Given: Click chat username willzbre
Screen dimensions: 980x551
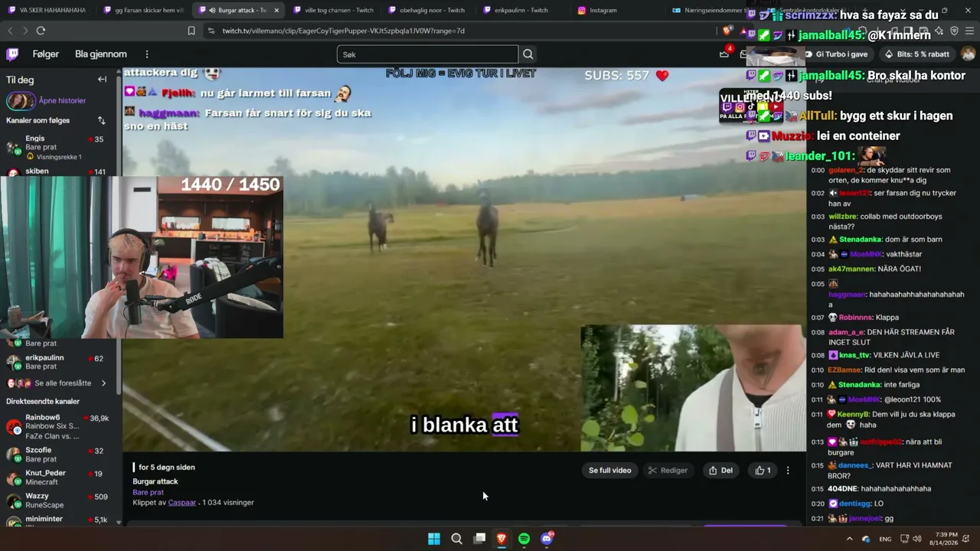Looking at the screenshot, I should (841, 217).
